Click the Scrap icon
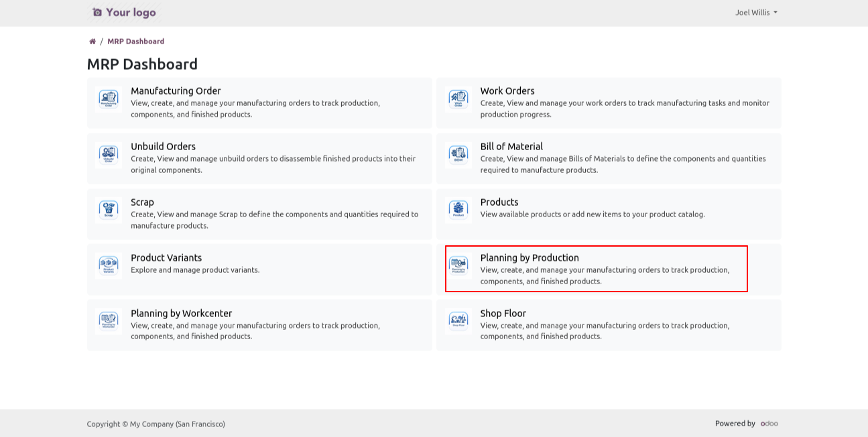This screenshot has height=437, width=868. pyautogui.click(x=109, y=210)
